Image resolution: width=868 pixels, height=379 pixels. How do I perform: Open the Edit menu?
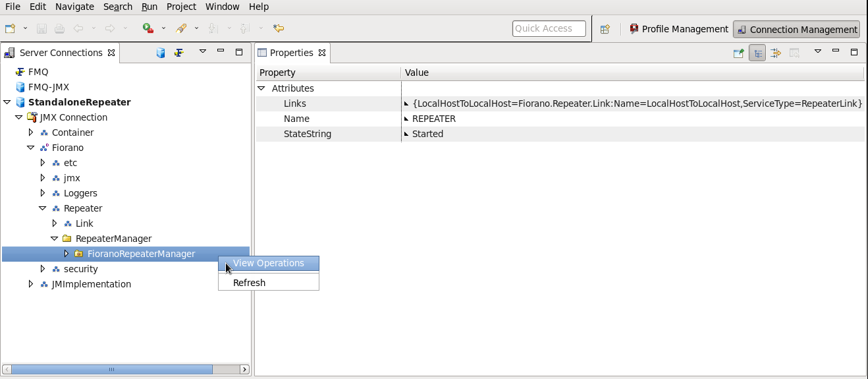38,7
